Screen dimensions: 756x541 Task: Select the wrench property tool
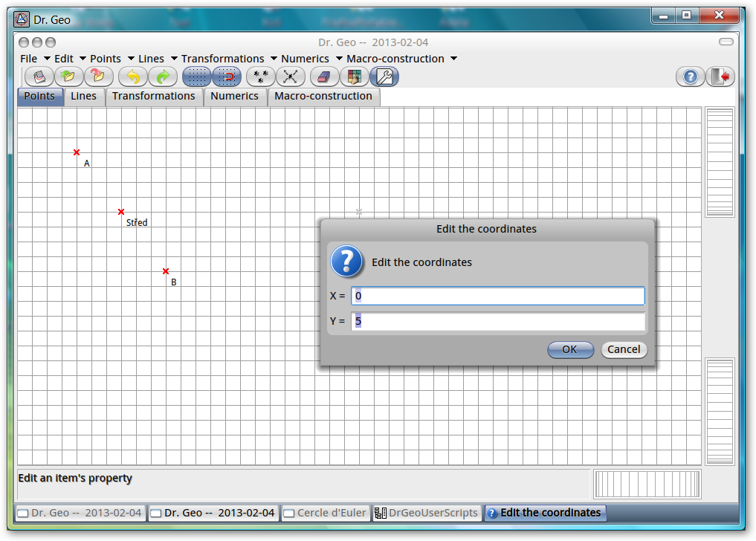click(x=384, y=77)
